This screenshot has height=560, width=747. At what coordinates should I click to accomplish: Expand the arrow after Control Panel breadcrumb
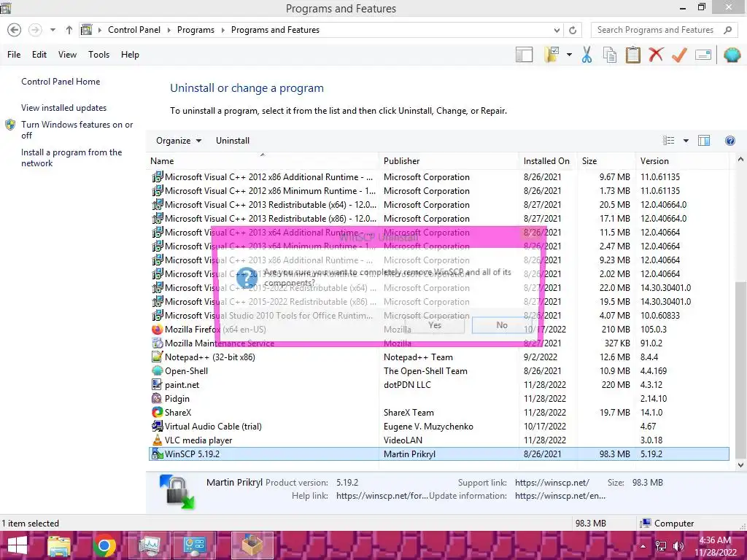169,30
